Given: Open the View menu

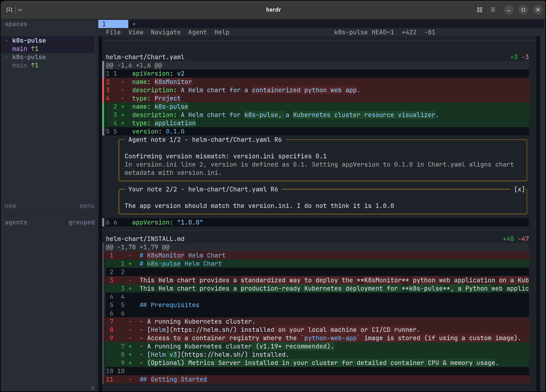Looking at the screenshot, I should pos(136,32).
